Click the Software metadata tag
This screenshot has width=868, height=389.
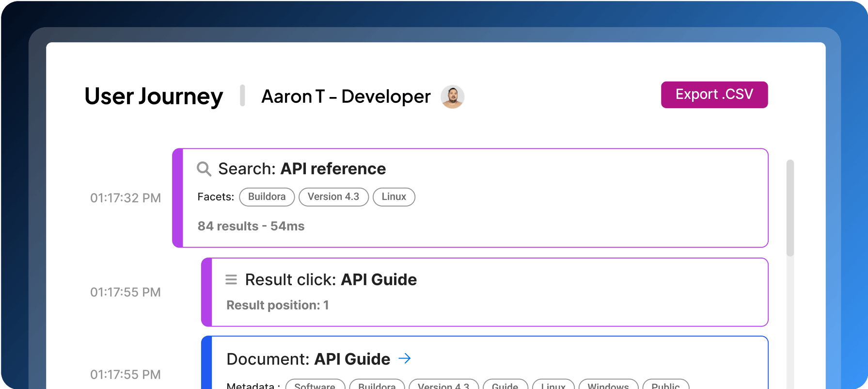(x=315, y=385)
